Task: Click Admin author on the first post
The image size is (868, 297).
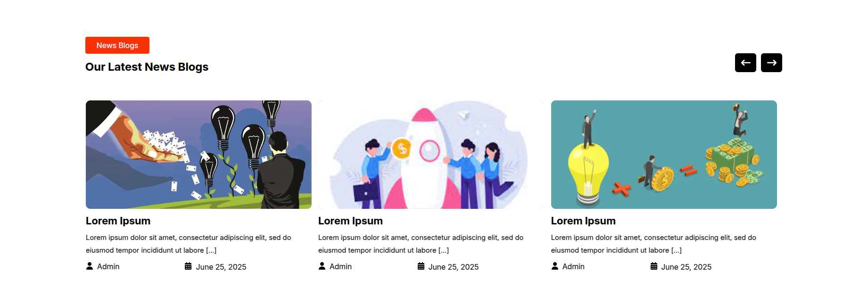Action: [108, 266]
